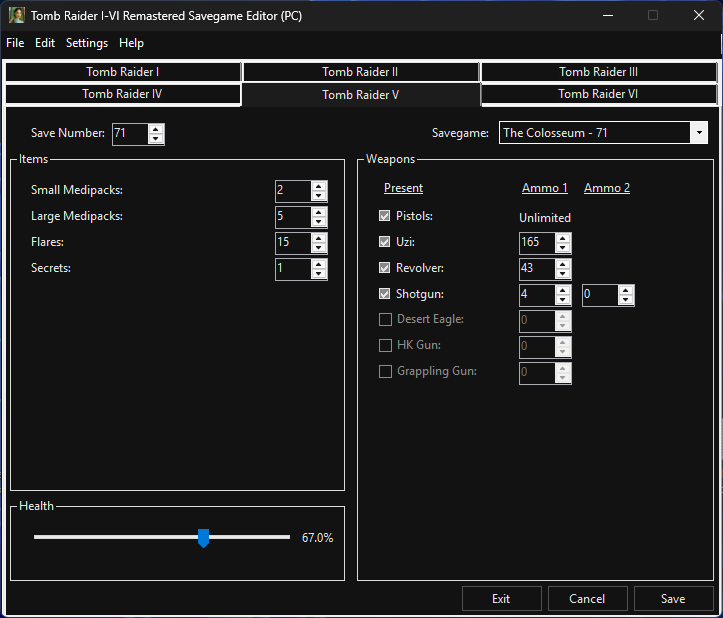Decrease Revolver ammo amount
The width and height of the screenshot is (723, 618).
563,274
